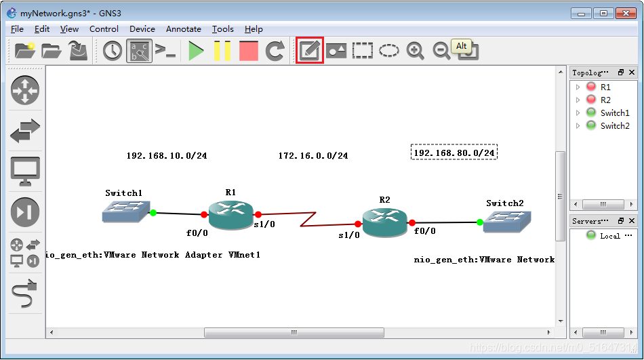Open the Tools menu
The width and height of the screenshot is (644, 360).
tap(222, 28)
